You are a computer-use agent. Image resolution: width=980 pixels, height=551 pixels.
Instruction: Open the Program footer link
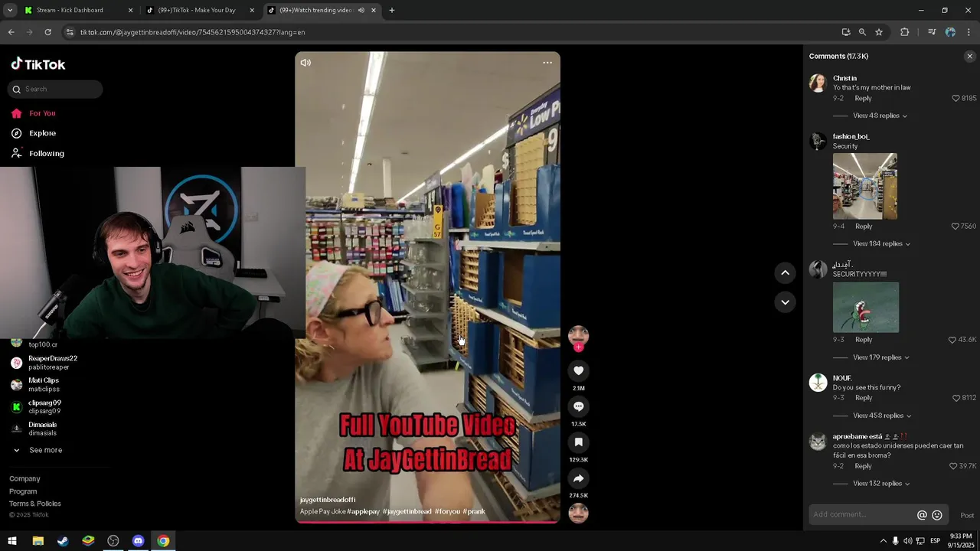pyautogui.click(x=23, y=491)
